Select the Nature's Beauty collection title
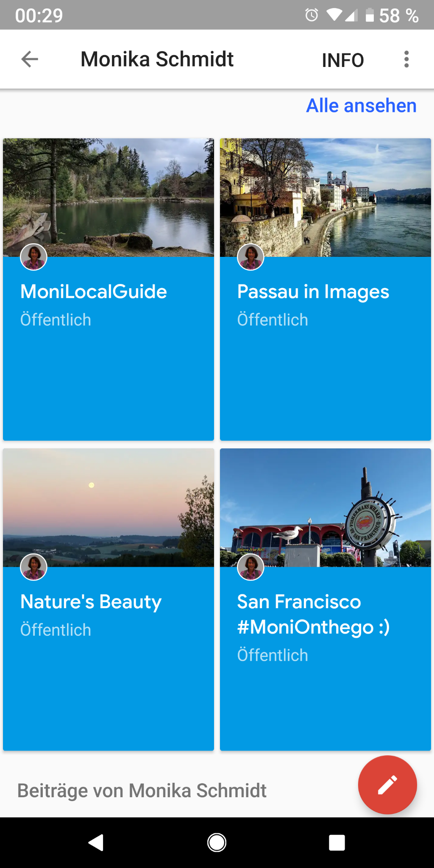The height and width of the screenshot is (868, 434). (91, 602)
